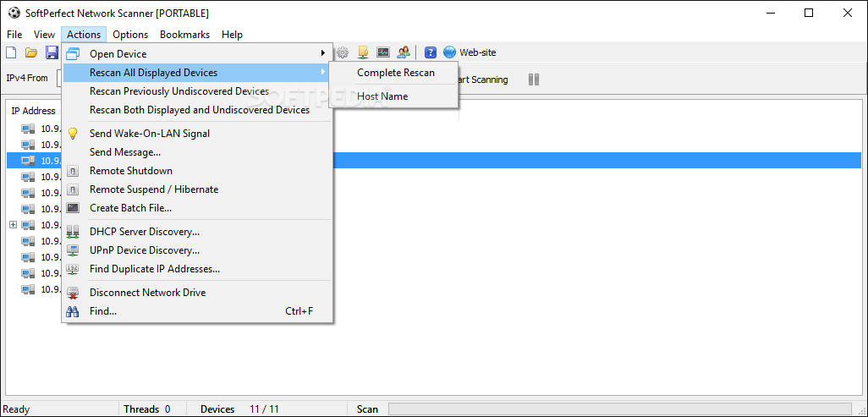This screenshot has width=868, height=417.
Task: Select Find Duplicate IP Addresses...
Action: point(197,269)
